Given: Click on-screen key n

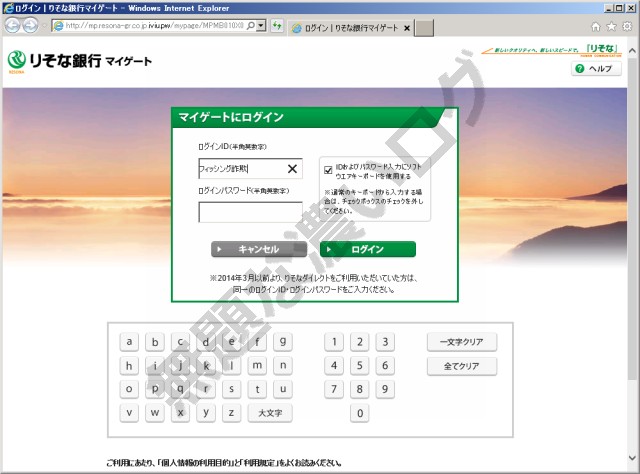Looking at the screenshot, I should pos(282,365).
